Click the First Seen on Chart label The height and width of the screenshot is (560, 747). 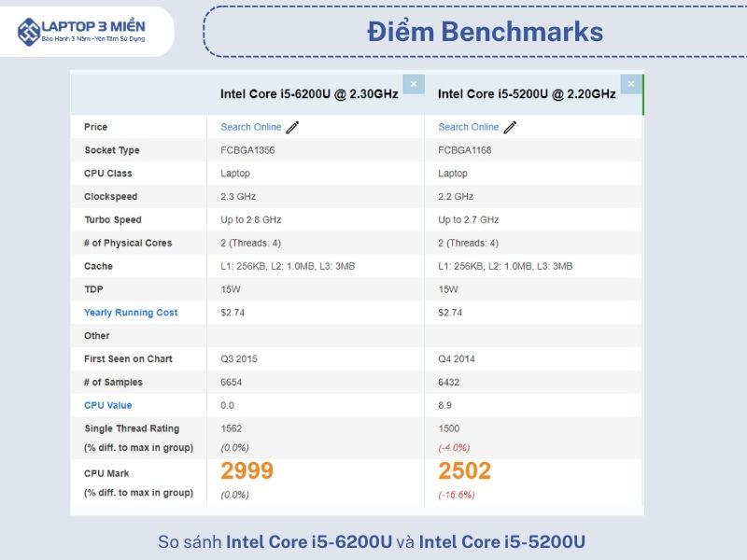point(128,358)
